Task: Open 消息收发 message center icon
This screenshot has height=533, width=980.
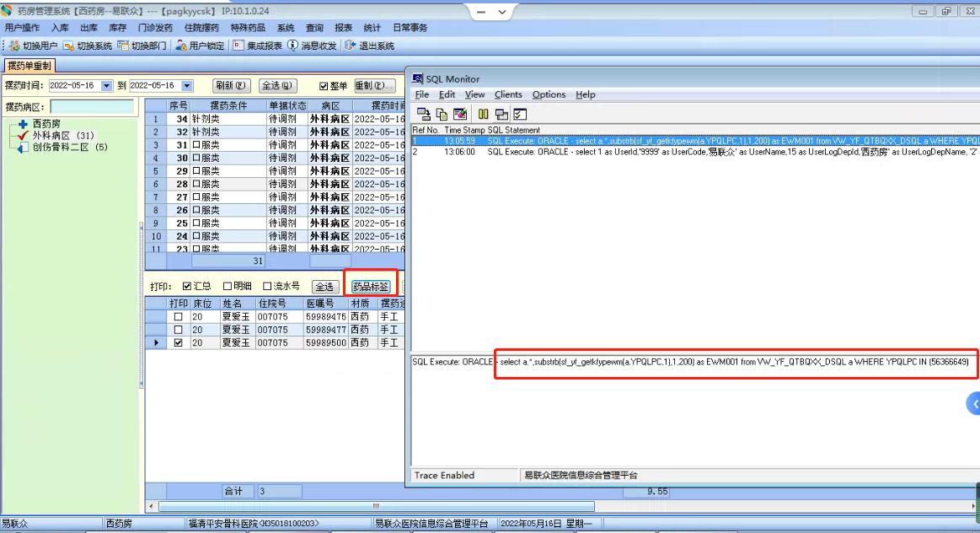Action: [292, 46]
